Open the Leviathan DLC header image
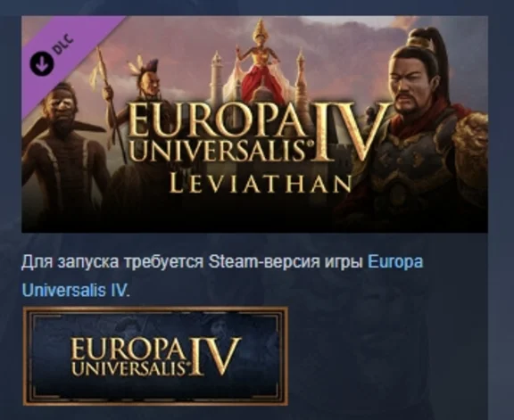This screenshot has width=514, height=420. point(254,124)
